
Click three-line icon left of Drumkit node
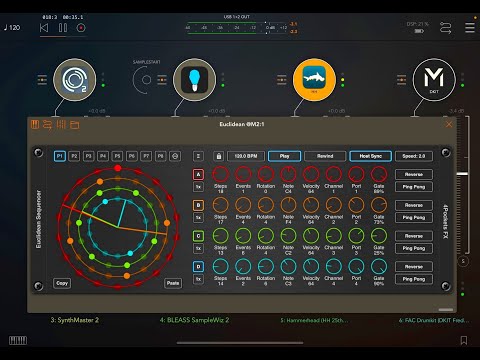[x=401, y=80]
